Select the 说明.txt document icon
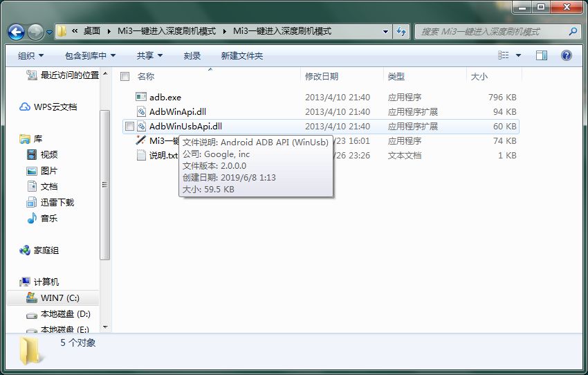 [141, 155]
